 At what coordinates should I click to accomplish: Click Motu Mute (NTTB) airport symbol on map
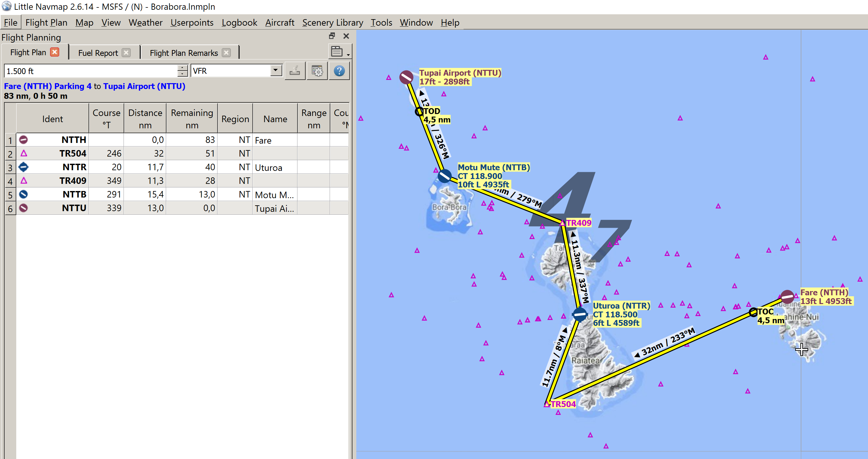445,176
